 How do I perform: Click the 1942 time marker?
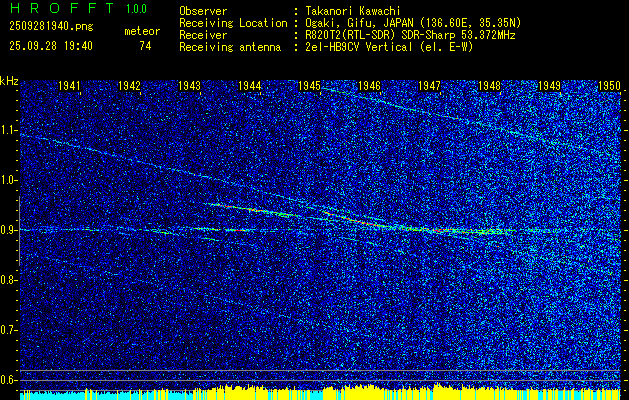tap(129, 85)
